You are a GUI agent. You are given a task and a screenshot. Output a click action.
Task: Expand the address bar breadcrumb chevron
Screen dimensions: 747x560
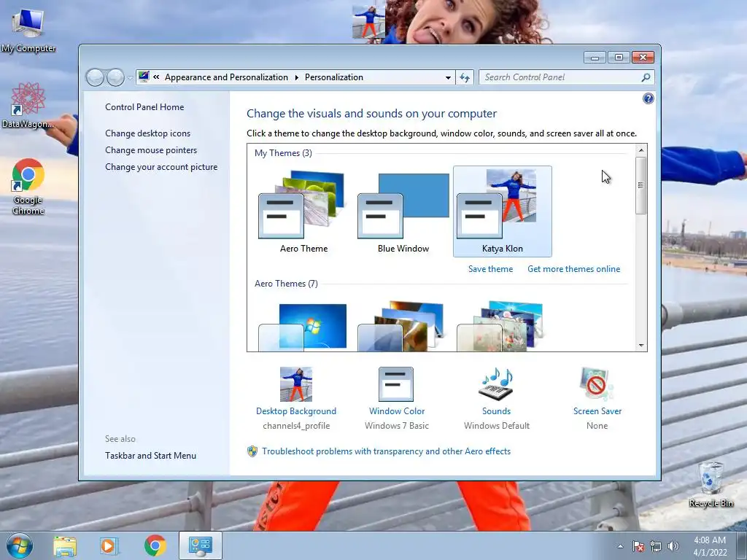coord(156,77)
